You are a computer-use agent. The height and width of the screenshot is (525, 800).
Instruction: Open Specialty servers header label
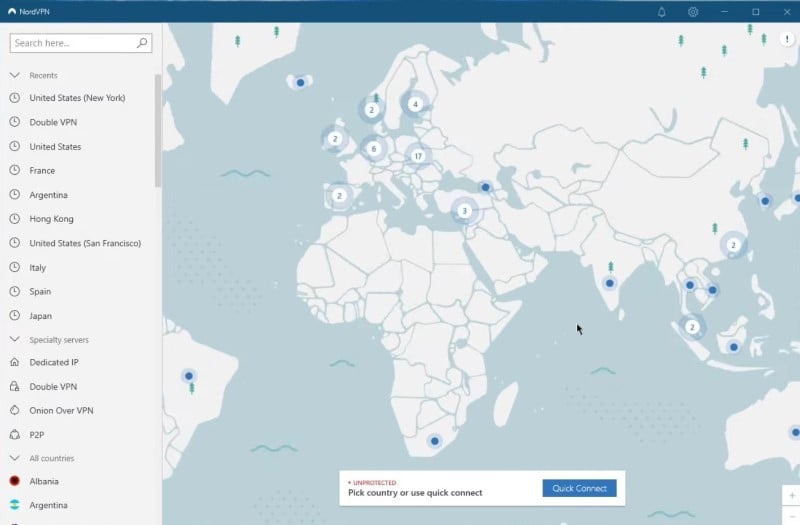(59, 340)
